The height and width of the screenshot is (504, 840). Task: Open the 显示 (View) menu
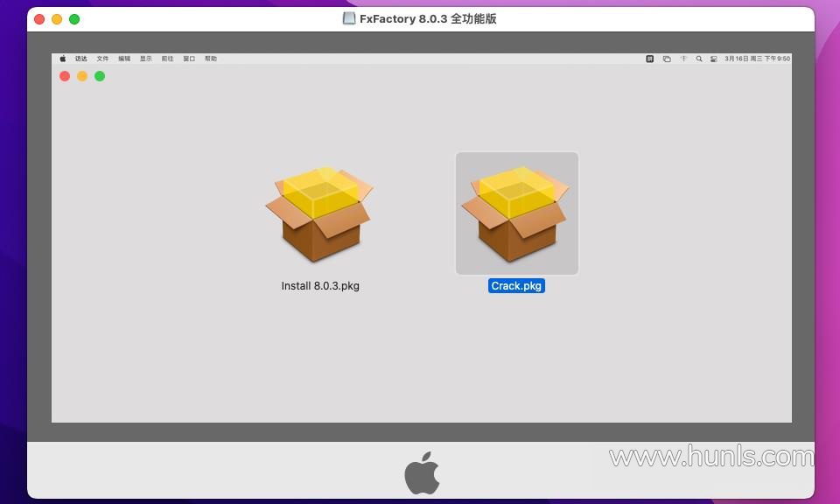pyautogui.click(x=146, y=59)
